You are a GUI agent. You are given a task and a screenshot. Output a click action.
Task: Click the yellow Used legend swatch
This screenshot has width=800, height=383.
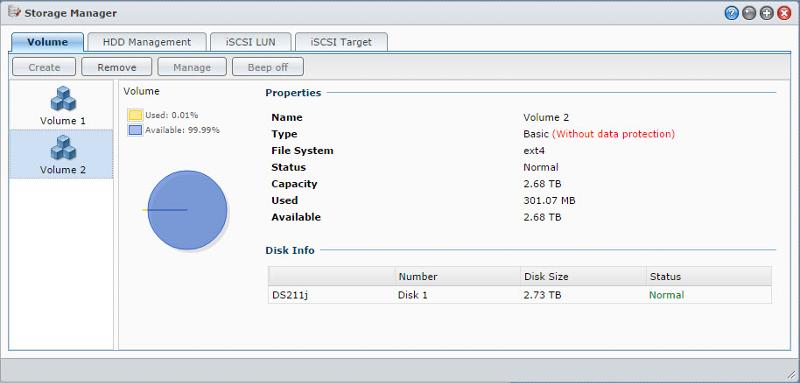135,115
